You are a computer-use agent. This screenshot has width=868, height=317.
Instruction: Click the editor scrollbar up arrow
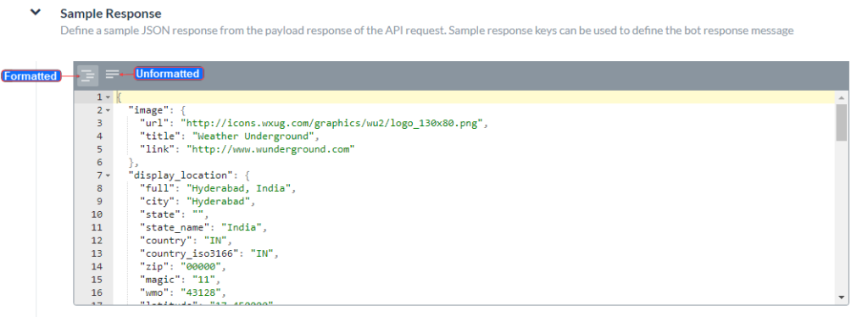tap(842, 98)
